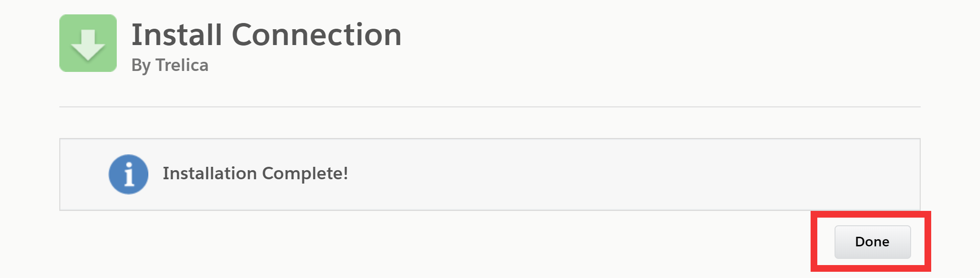Click the word Install in the title
Viewport: 980px width, 278px height.
tap(177, 35)
